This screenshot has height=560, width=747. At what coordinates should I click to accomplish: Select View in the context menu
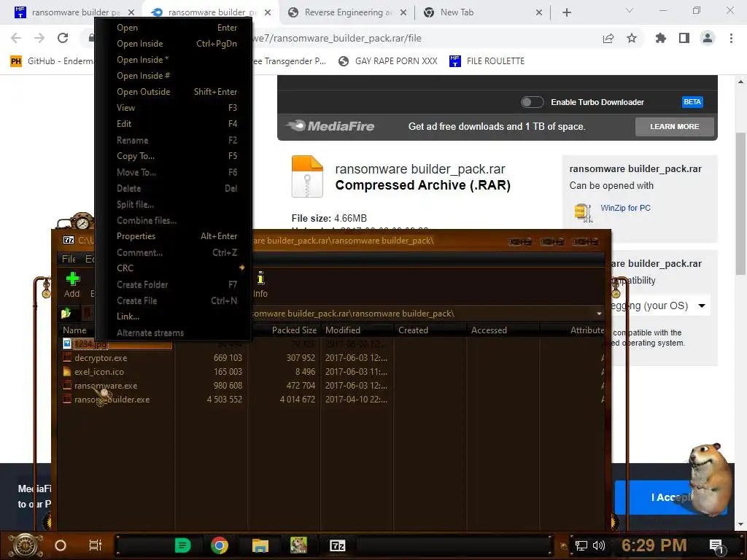pyautogui.click(x=174, y=108)
